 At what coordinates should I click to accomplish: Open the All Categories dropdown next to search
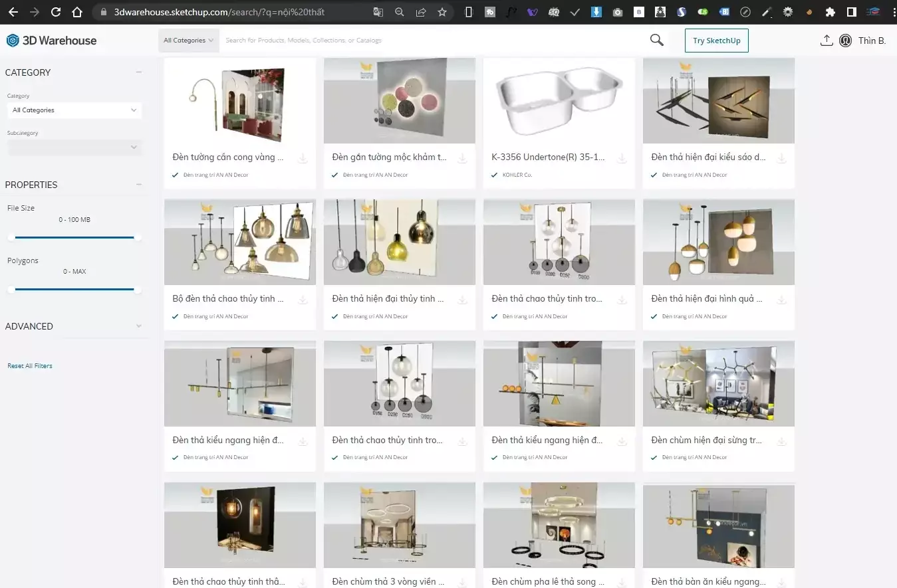pos(188,40)
